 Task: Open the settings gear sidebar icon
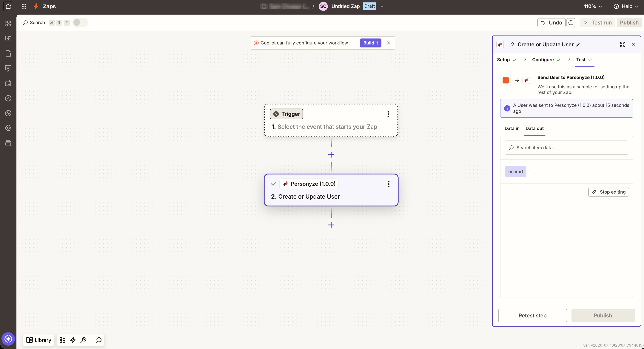point(8,128)
